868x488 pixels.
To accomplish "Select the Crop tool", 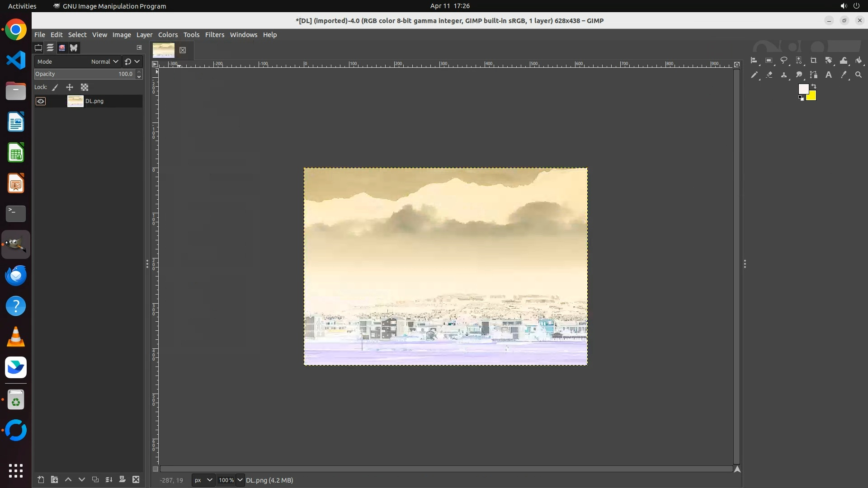I will pyautogui.click(x=813, y=61).
